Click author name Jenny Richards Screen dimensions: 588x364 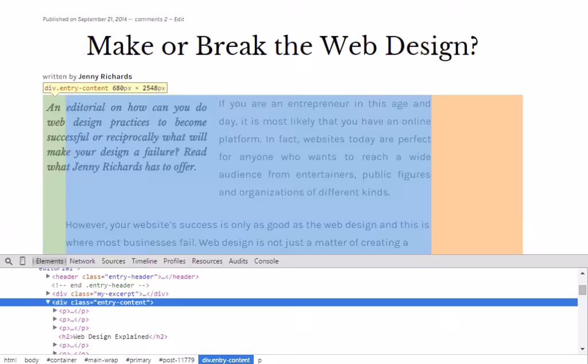pos(105,76)
